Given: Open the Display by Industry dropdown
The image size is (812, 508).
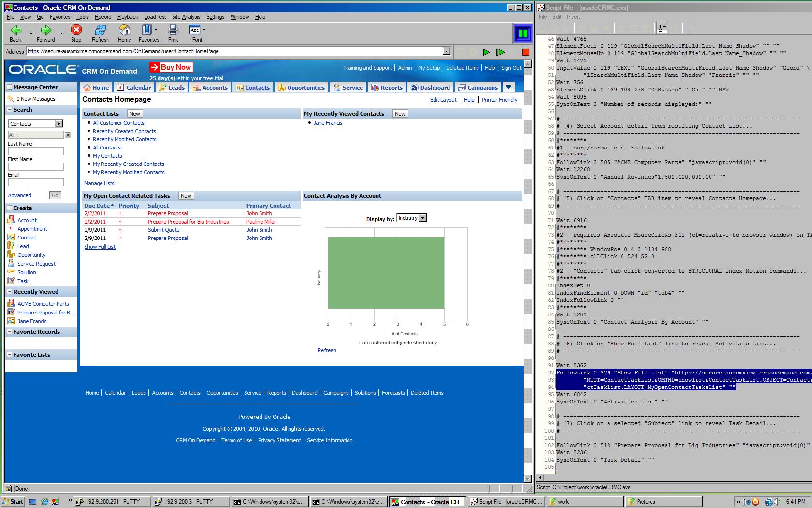Looking at the screenshot, I should [x=423, y=218].
